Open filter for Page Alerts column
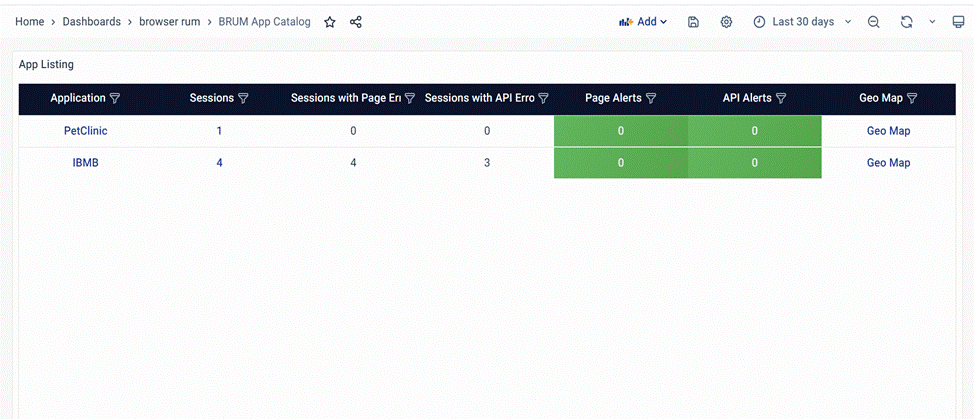 (651, 99)
